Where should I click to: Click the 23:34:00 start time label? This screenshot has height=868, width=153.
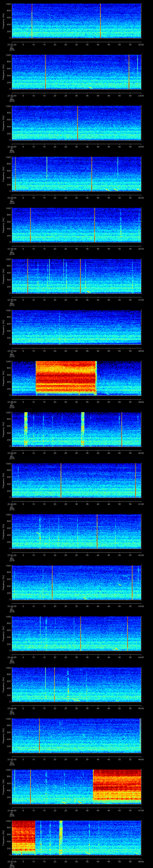[x=12, y=197]
